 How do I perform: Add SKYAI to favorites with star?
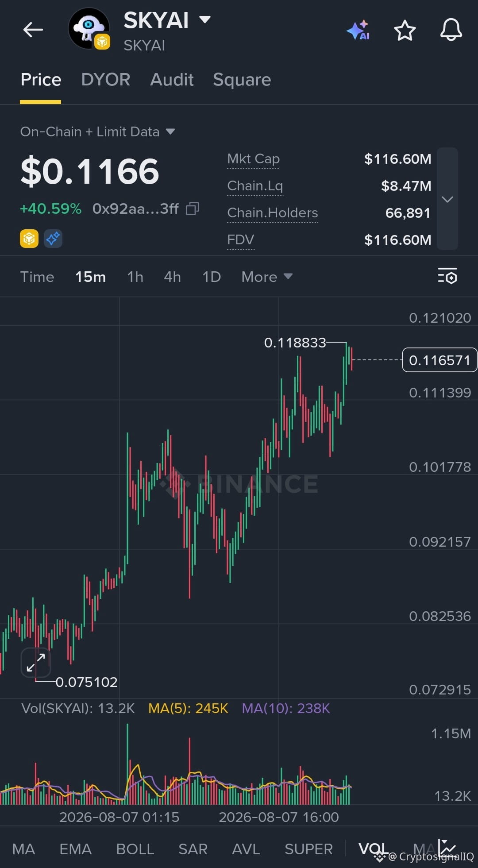pos(405,31)
